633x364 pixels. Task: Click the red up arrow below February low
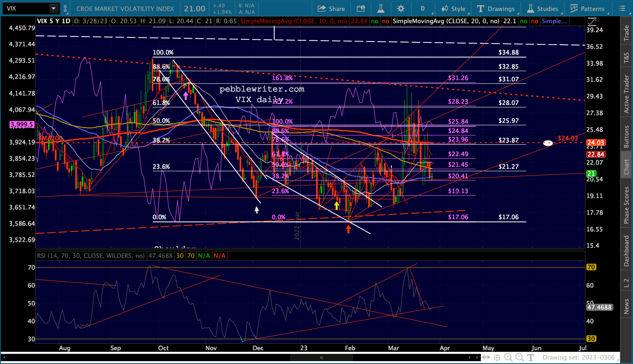348,229
